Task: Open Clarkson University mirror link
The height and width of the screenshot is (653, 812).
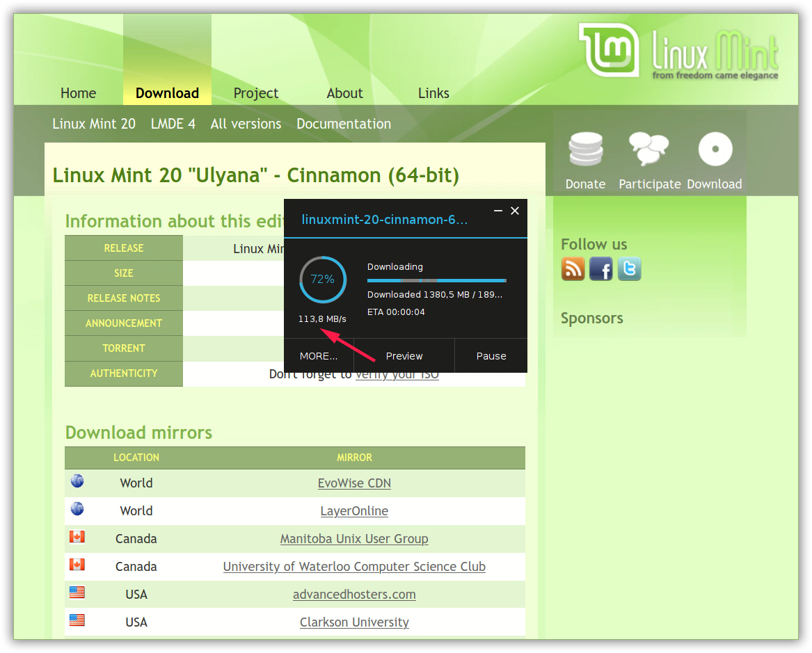Action: (x=354, y=622)
